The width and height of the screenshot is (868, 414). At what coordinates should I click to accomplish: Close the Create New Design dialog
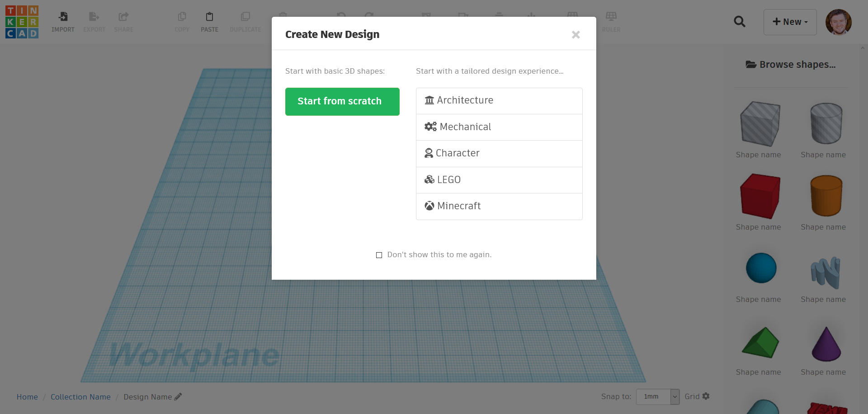click(x=576, y=35)
